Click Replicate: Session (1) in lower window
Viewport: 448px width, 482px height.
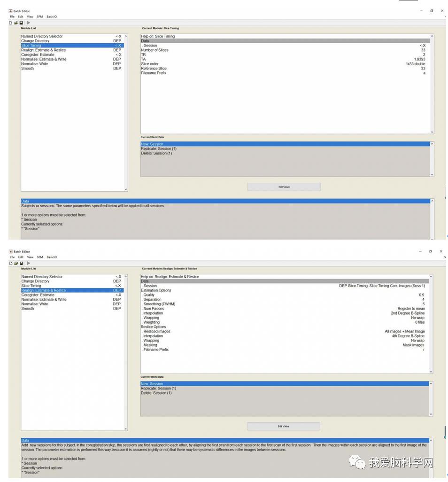(285, 389)
